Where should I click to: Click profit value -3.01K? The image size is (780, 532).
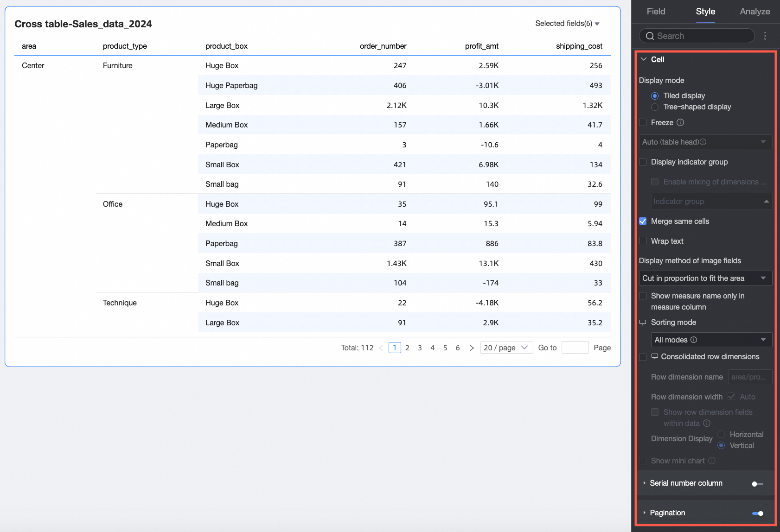(487, 86)
